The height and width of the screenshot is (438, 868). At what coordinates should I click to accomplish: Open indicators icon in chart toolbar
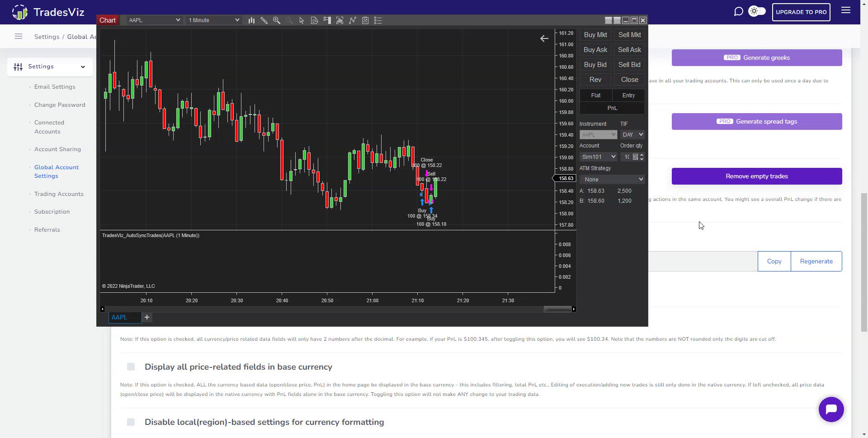coord(352,20)
